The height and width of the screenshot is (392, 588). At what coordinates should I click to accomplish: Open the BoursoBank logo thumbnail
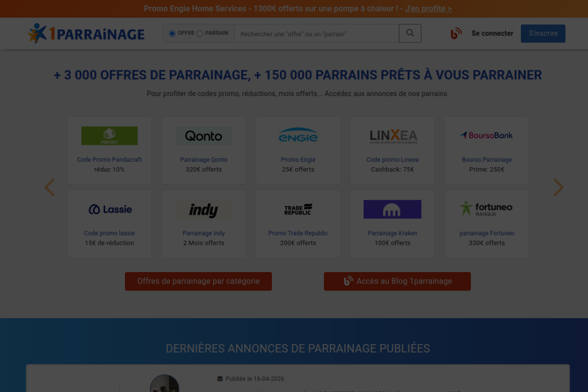tap(486, 136)
